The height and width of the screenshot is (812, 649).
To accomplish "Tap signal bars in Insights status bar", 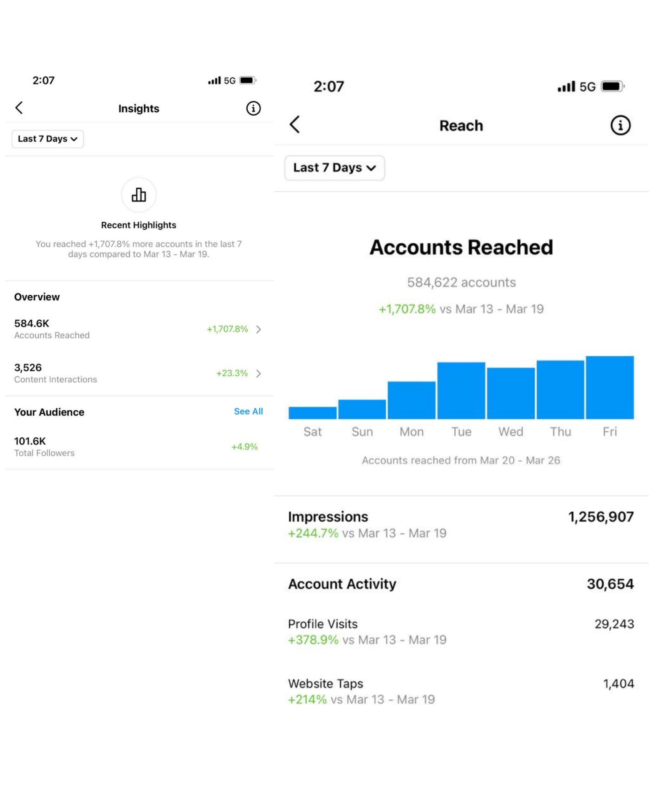I will [x=214, y=80].
